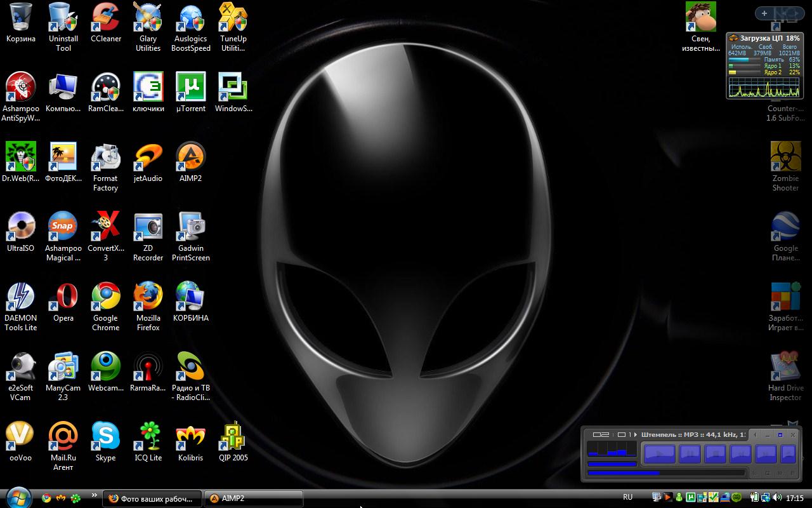The height and width of the screenshot is (508, 812).
Task: Select the Mozilla Firefox desktop icon
Action: (148, 306)
